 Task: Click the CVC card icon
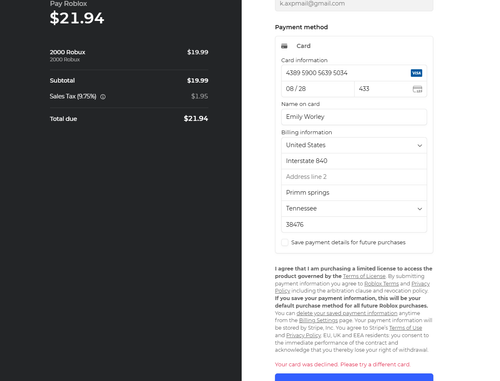coord(417,89)
